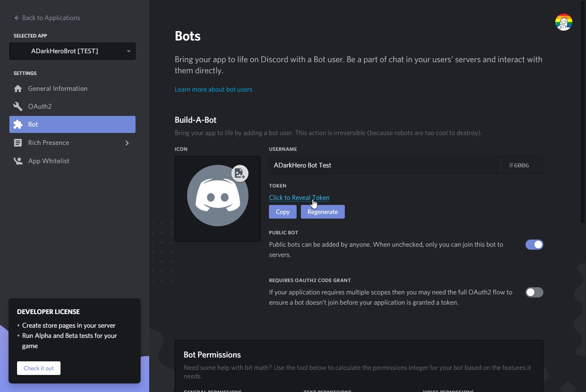Screen dimensions: 586x392
Task: Click the Rich Presence document icon
Action: [18, 143]
